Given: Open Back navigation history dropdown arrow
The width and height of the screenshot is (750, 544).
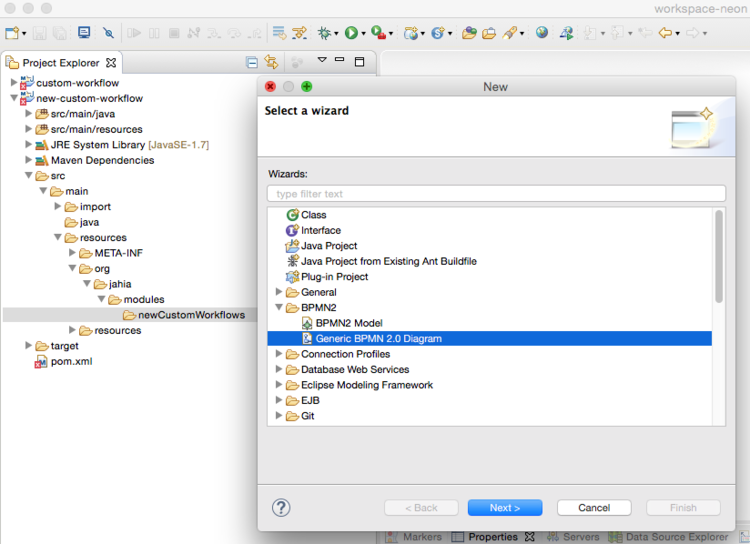Looking at the screenshot, I should pyautogui.click(x=677, y=33).
